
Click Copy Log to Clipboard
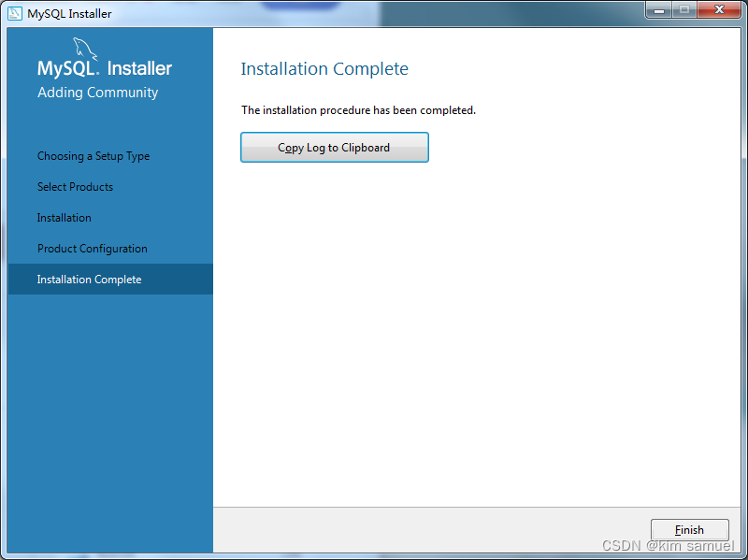[334, 147]
